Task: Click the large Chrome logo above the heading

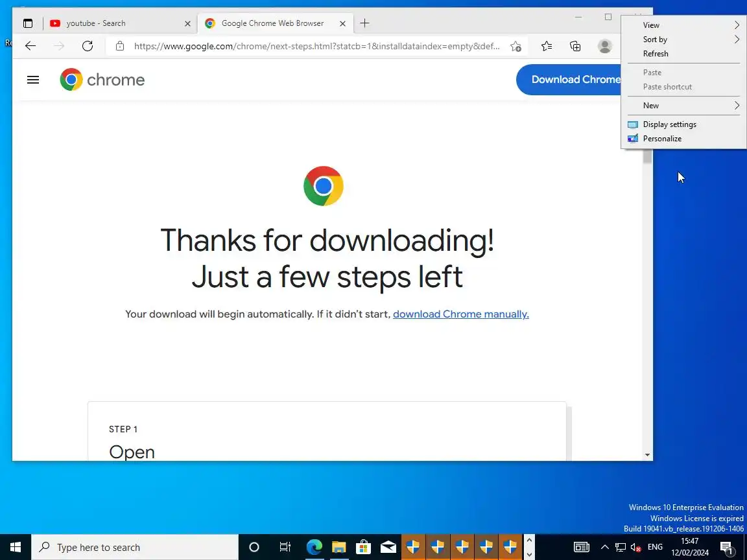Action: pos(324,186)
